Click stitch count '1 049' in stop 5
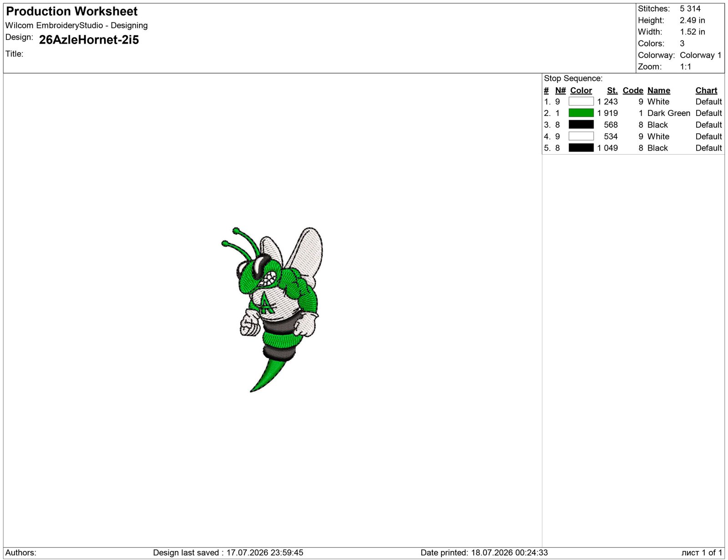The width and height of the screenshot is (728, 560). 607,148
